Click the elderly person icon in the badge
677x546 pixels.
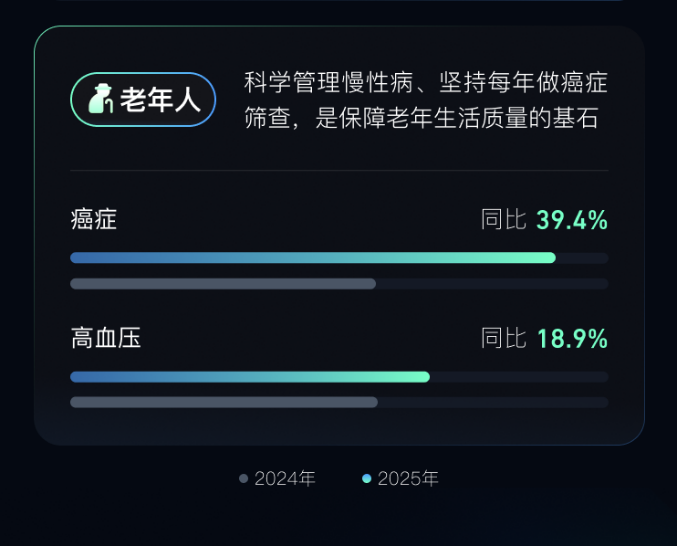click(100, 100)
